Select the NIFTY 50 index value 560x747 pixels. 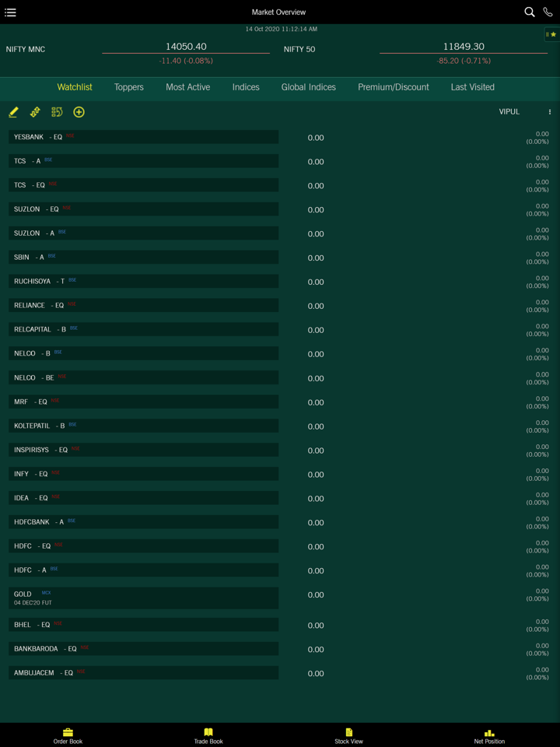click(x=463, y=47)
